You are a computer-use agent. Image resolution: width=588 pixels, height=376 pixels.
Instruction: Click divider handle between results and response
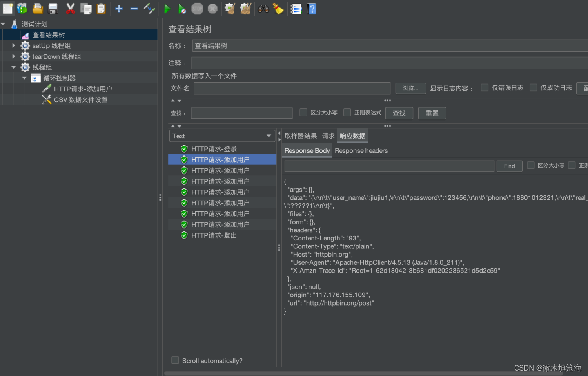279,248
